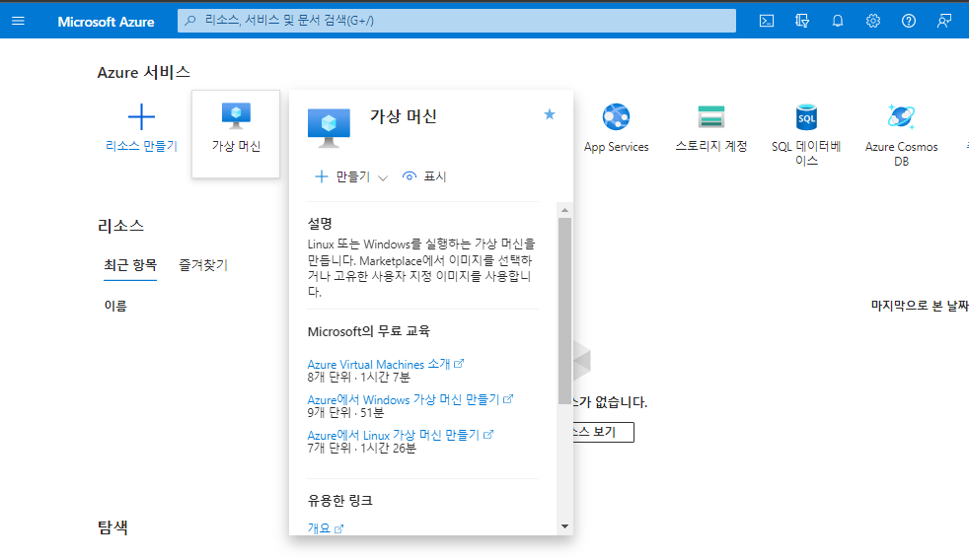Click the 리소스 만들기 plus icon
The height and width of the screenshot is (560, 969).
pyautogui.click(x=141, y=116)
